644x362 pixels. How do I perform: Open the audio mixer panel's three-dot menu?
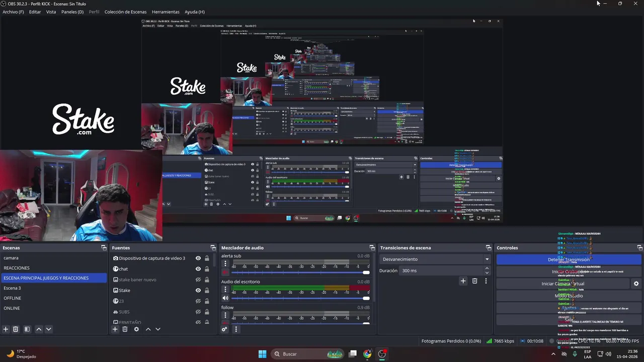(235, 329)
